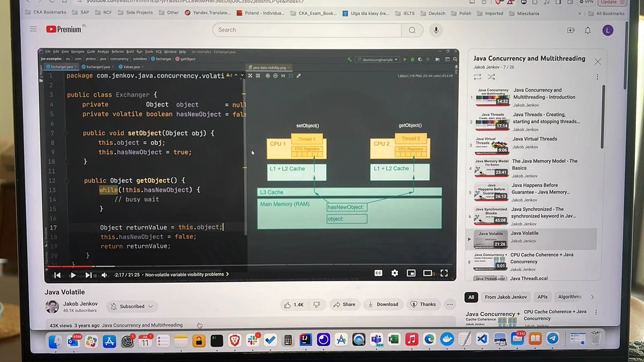The width and height of the screenshot is (644, 362).
Task: Open 'CKA Bookmarks' bookmark folder
Action: coord(46,12)
